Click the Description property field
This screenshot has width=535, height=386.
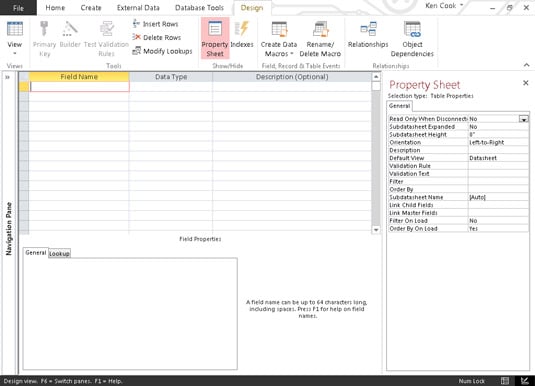pos(497,150)
